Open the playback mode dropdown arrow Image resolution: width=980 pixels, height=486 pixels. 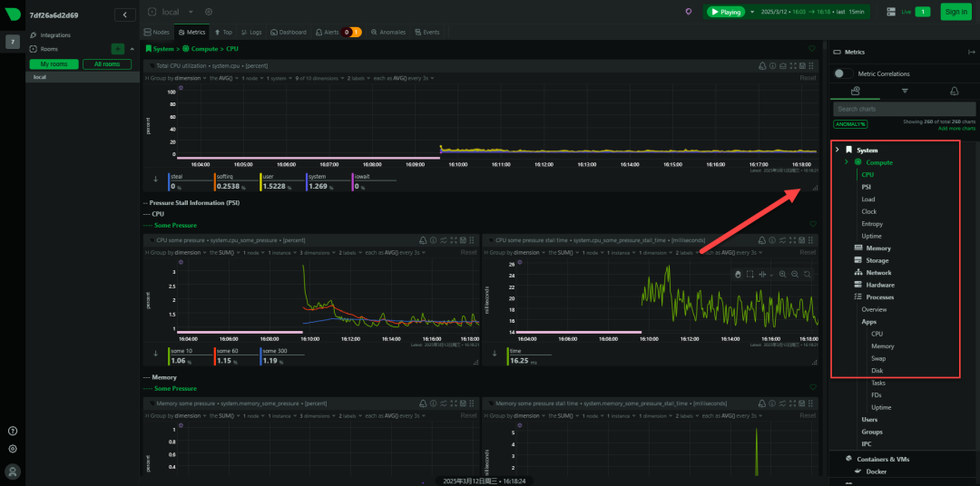point(752,12)
